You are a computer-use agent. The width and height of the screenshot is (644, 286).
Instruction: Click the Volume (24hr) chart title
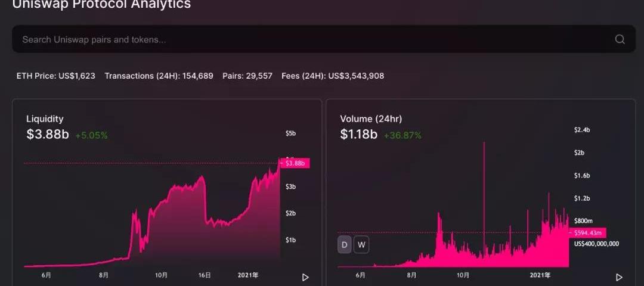(x=371, y=119)
